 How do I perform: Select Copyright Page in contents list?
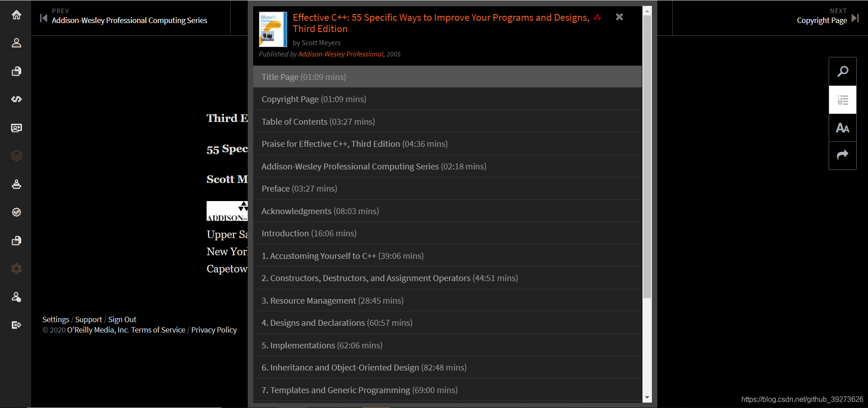447,99
